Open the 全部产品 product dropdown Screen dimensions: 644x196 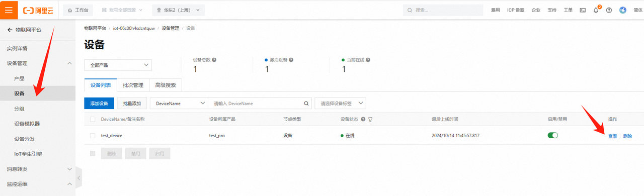pos(118,65)
